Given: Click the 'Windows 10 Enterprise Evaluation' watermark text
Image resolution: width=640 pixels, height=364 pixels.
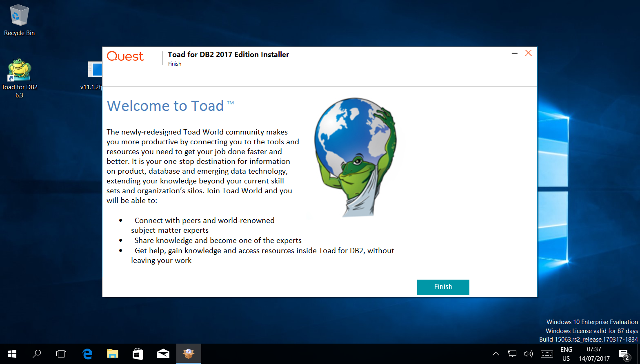Looking at the screenshot, I should [592, 322].
